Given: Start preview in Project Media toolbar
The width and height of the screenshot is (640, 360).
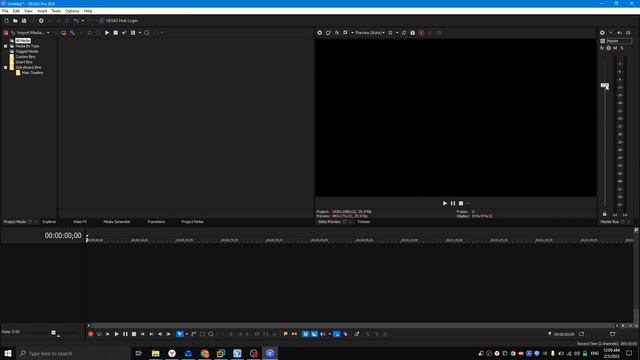Looking at the screenshot, I should [107, 33].
